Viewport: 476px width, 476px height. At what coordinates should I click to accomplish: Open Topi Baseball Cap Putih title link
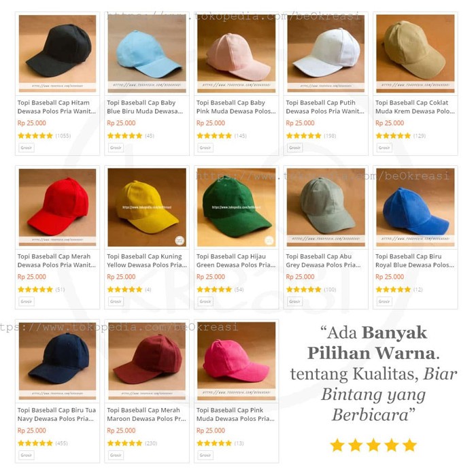[325, 107]
